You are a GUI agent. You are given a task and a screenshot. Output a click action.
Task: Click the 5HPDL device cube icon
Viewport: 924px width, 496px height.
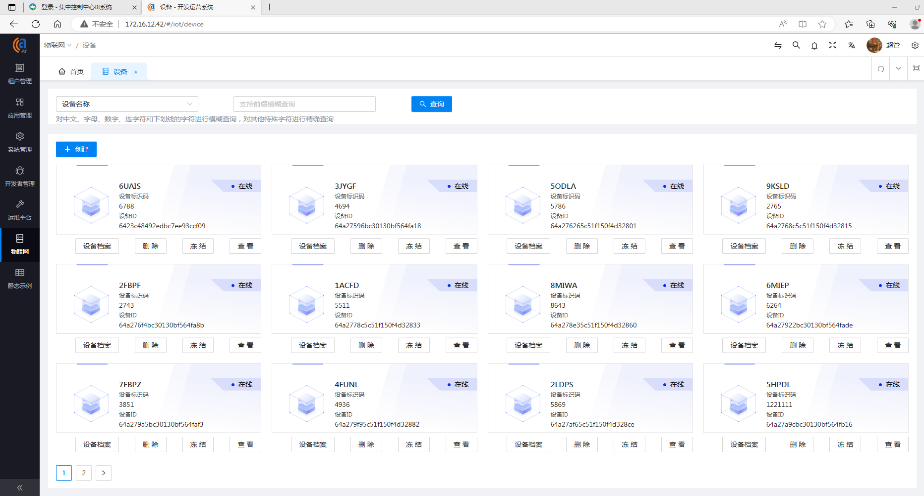(x=738, y=404)
